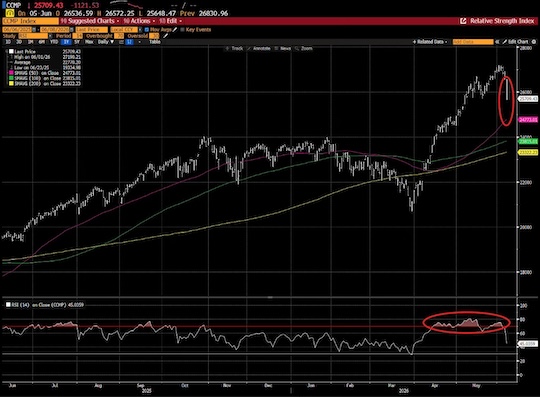
Task: Click the green SMAVG (100) legend swatch
Action: click(11, 78)
